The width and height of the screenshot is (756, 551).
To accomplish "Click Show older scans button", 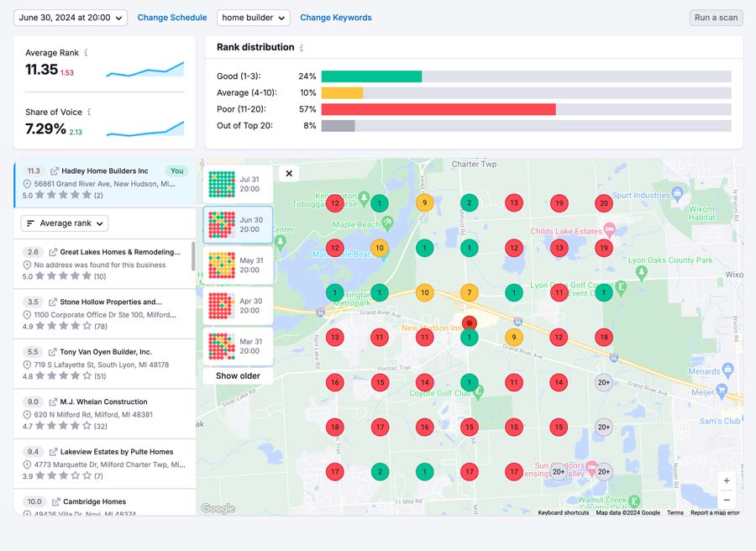I will click(x=238, y=376).
